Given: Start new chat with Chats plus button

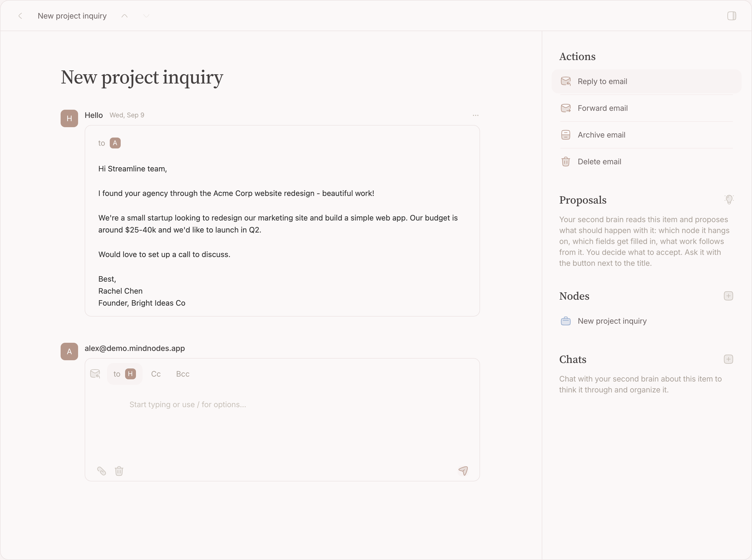Looking at the screenshot, I should tap(728, 359).
